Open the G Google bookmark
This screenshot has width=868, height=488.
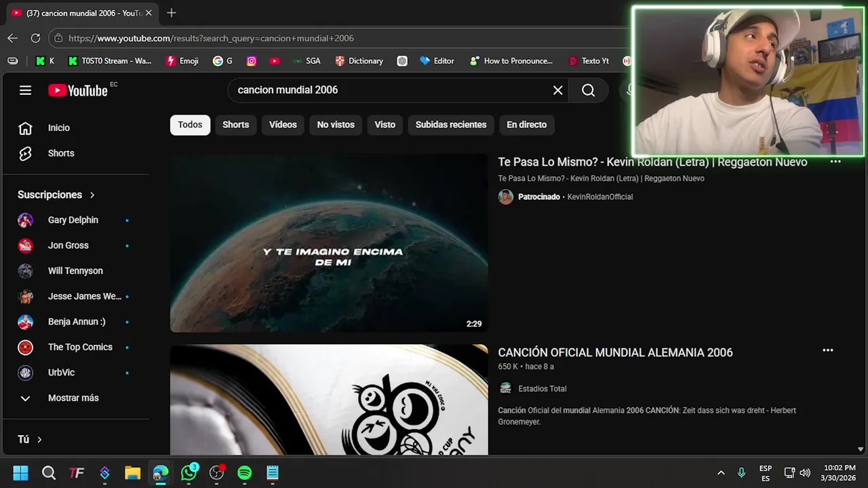click(x=222, y=61)
